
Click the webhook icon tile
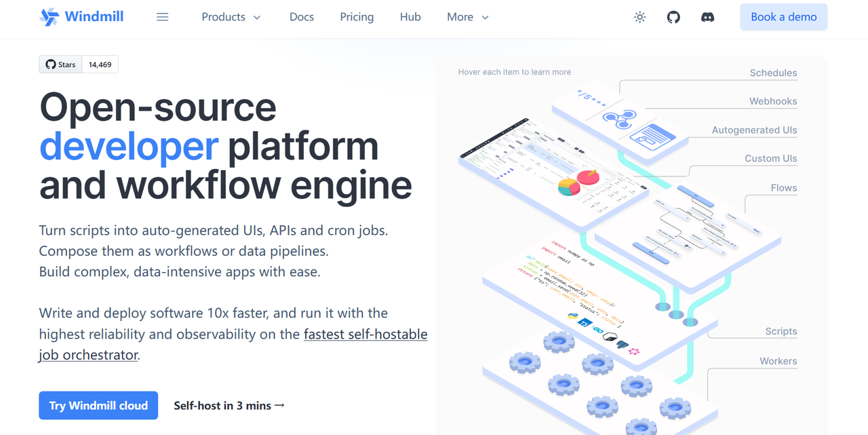click(x=620, y=120)
